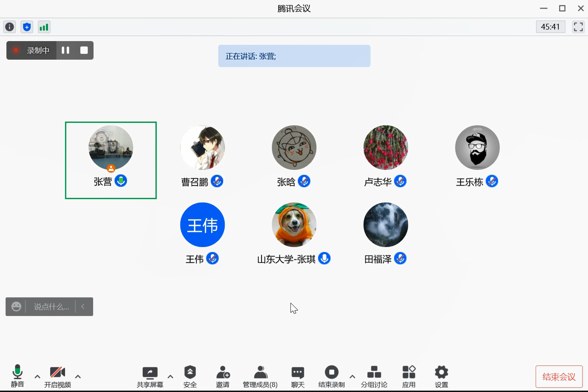Open 管理成员(8) member management
588x392 pixels.
[x=260, y=377]
